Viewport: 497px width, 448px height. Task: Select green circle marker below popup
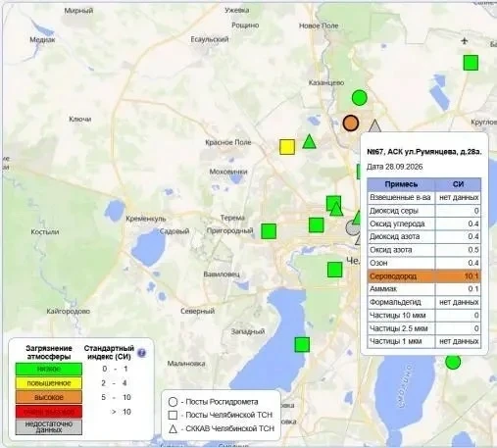coord(453,362)
